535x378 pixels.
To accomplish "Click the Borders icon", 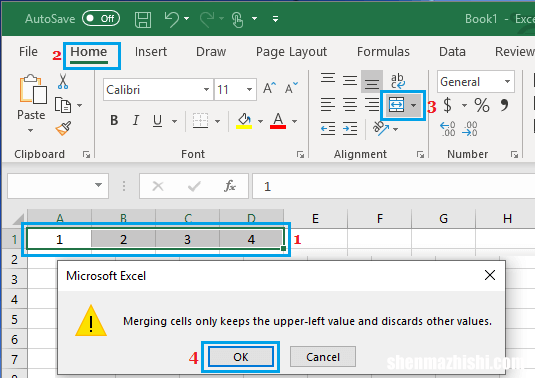I will (200, 121).
